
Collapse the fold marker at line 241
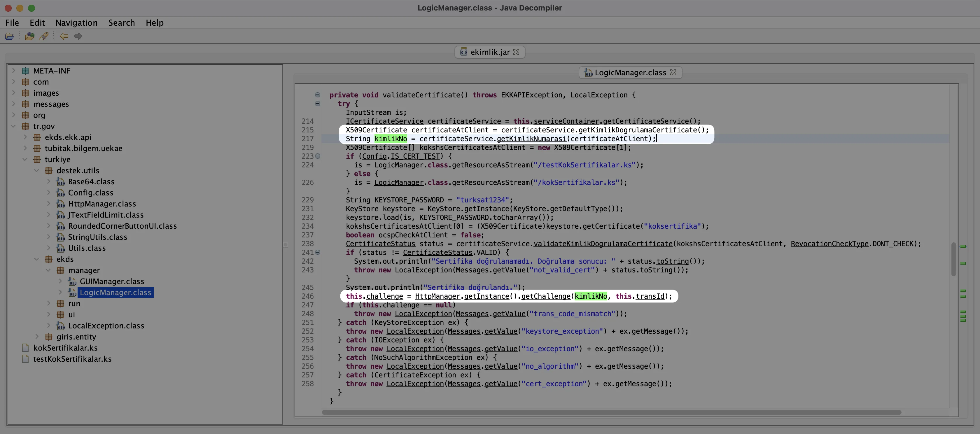point(318,252)
